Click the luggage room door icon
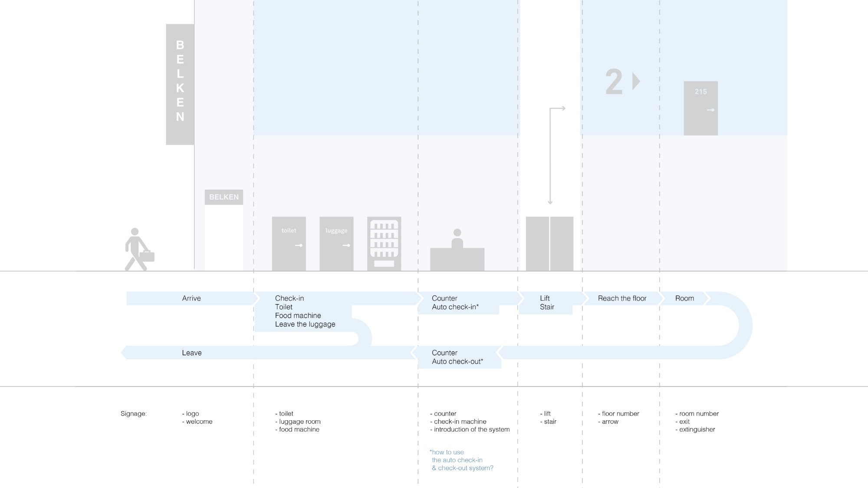 pos(336,244)
